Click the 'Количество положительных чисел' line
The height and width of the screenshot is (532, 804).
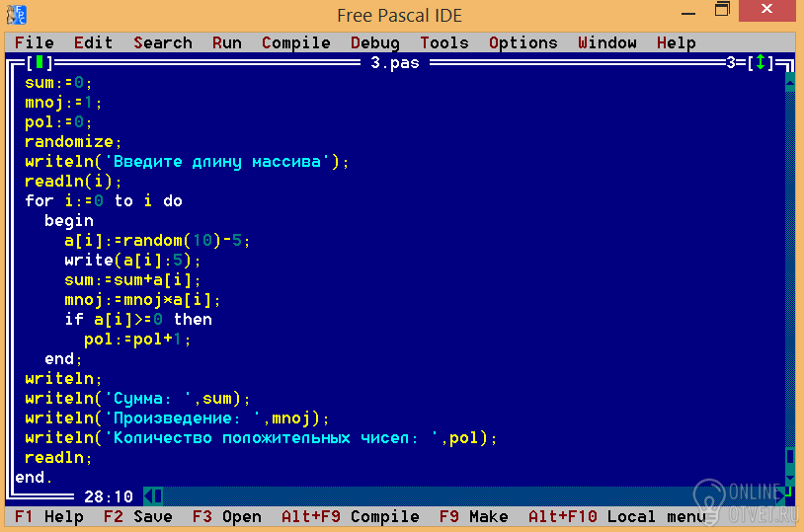click(261, 437)
